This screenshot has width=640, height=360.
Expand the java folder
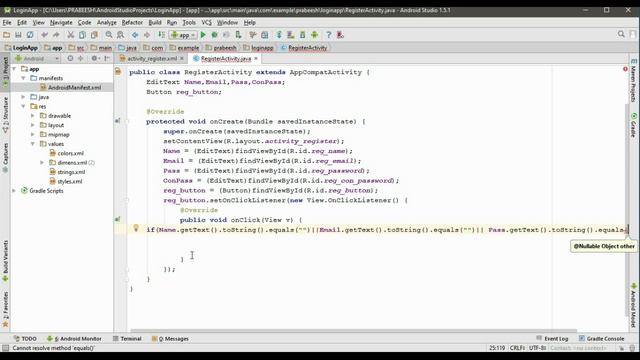click(x=24, y=97)
